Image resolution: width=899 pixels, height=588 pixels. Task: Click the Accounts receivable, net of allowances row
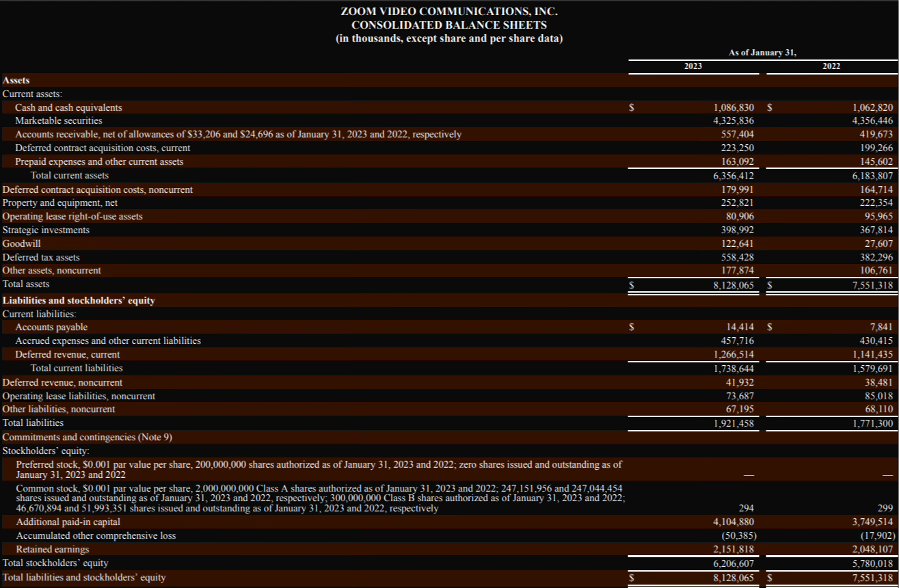pyautogui.click(x=449, y=135)
